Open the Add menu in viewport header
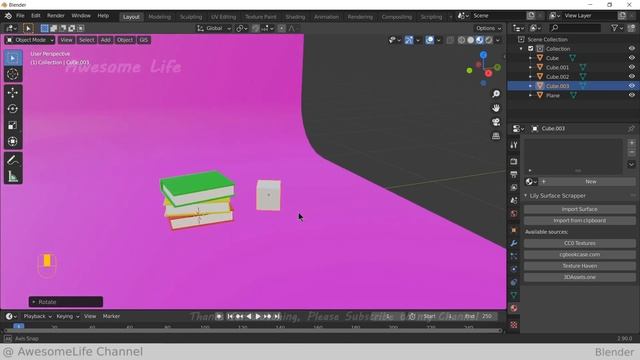The height and width of the screenshot is (360, 640). coord(105,40)
